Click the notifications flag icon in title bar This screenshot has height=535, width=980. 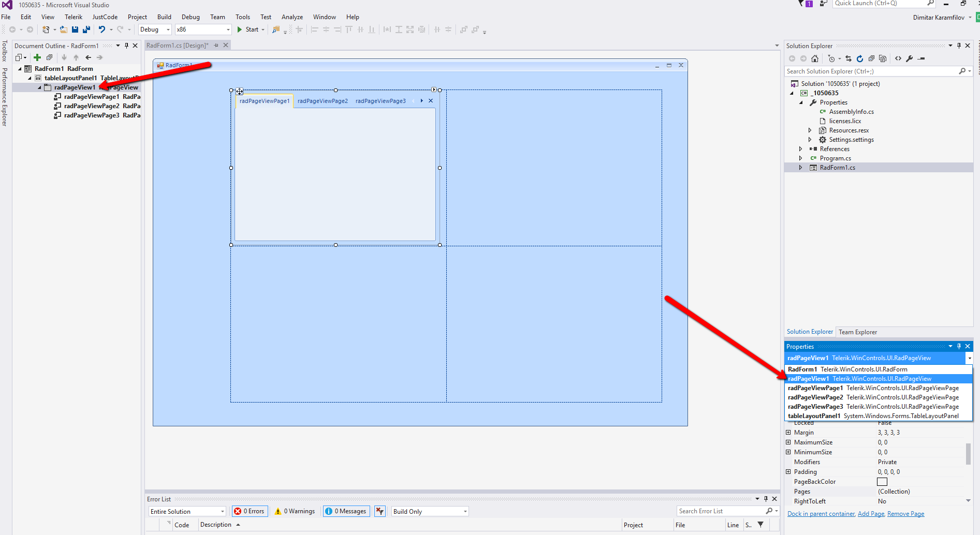[x=801, y=4]
